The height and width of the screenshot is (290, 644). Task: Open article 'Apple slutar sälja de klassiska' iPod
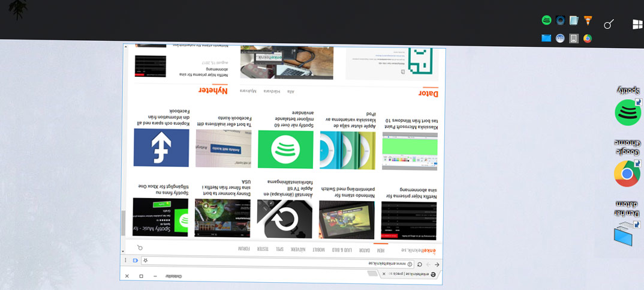pos(350,120)
